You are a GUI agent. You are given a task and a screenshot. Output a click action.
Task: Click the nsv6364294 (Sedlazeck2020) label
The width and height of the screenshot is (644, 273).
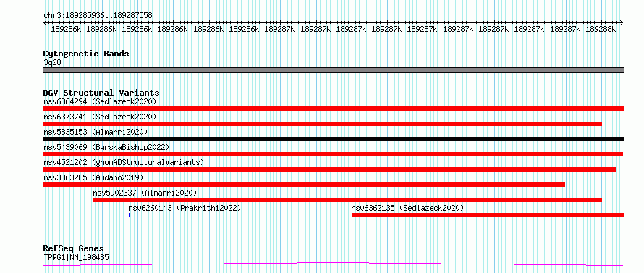(100, 101)
